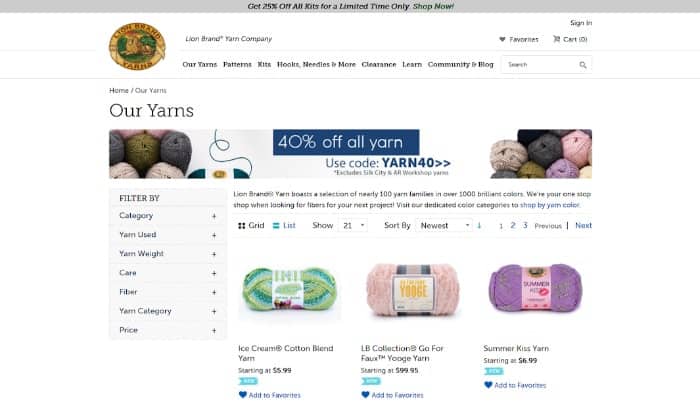Add Ice Cream Cotton Blend to Favorites

[x=270, y=395]
